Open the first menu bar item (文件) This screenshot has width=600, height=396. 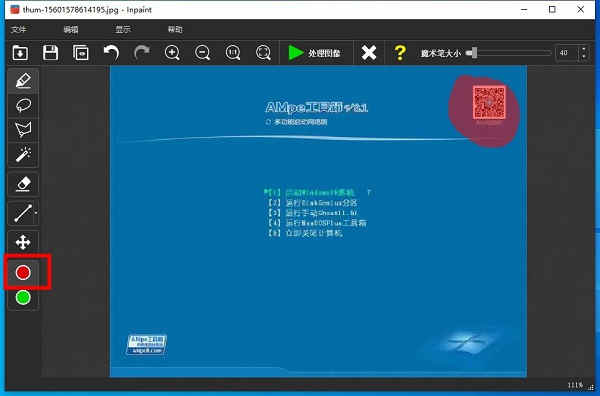coord(18,29)
